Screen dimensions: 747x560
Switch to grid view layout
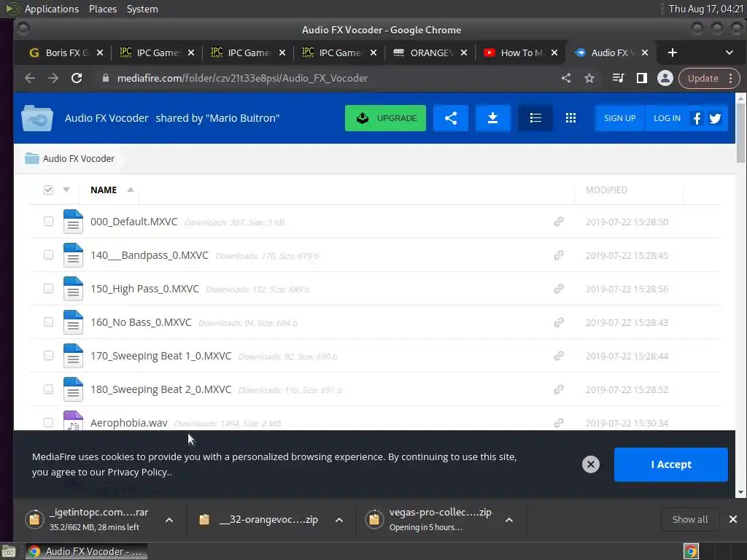pos(570,118)
